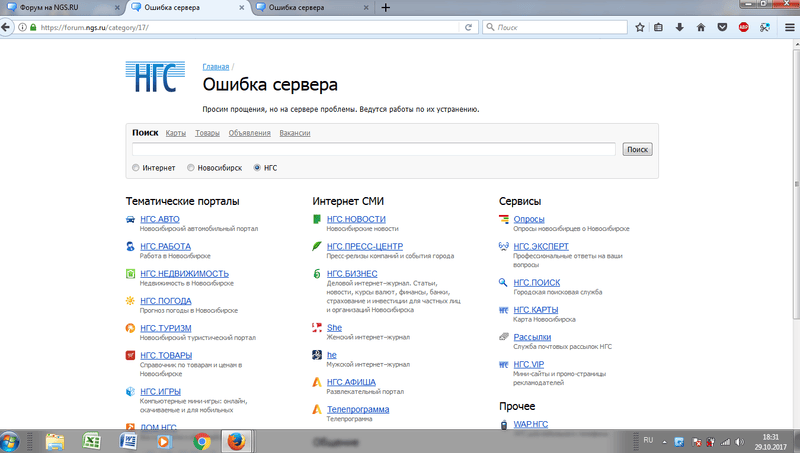This screenshot has width=800, height=453.
Task: Open the history dropdown in the address bar
Action: 457,27
